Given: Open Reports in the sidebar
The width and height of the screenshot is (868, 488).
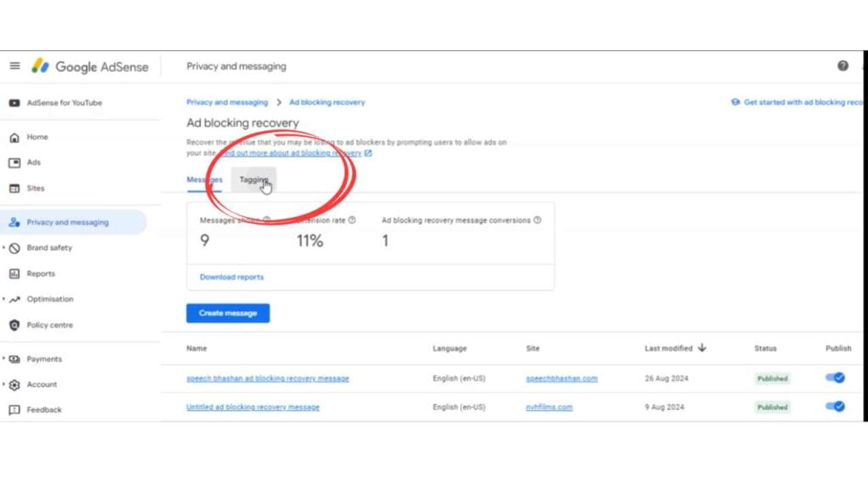Looking at the screenshot, I should pos(41,274).
